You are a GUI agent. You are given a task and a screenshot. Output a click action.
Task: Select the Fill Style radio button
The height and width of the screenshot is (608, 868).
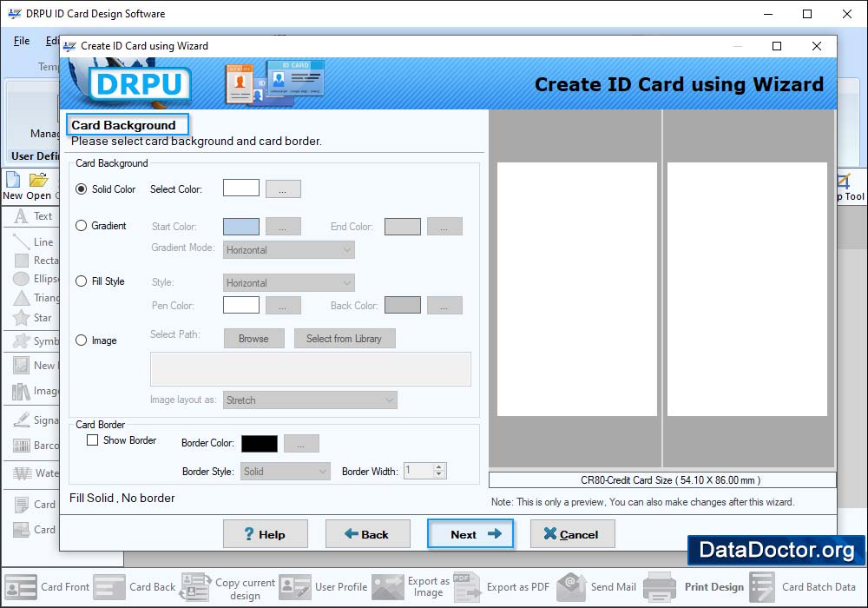coord(82,281)
